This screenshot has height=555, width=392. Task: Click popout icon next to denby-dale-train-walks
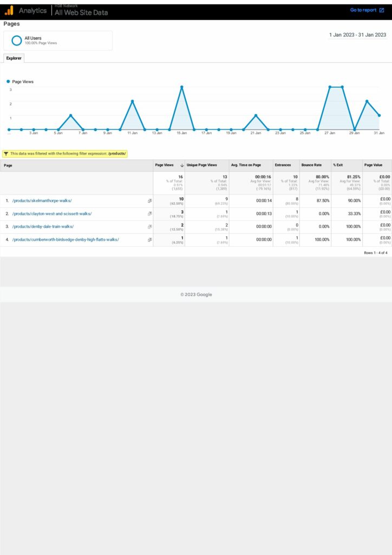pos(149,227)
